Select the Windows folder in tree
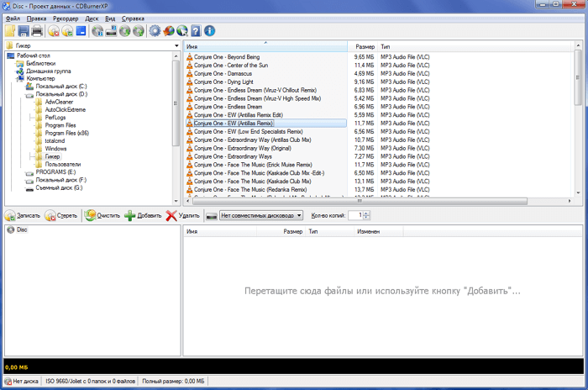Image resolution: width=588 pixels, height=390 pixels. 55,148
